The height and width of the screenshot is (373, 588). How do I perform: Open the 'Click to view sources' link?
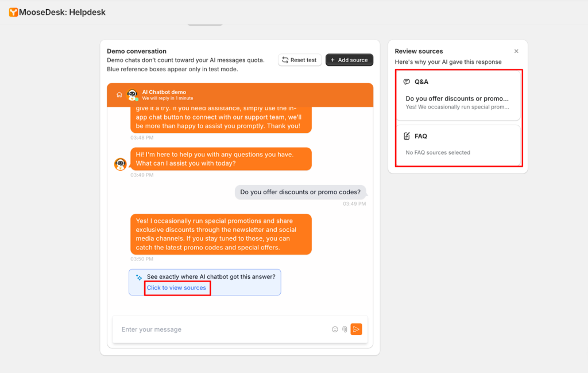176,288
